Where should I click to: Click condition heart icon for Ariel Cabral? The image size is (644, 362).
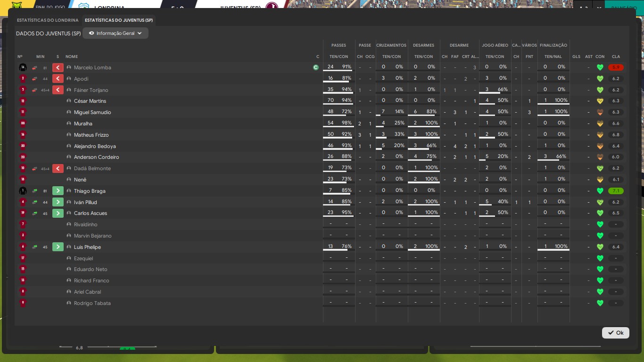[x=600, y=292]
